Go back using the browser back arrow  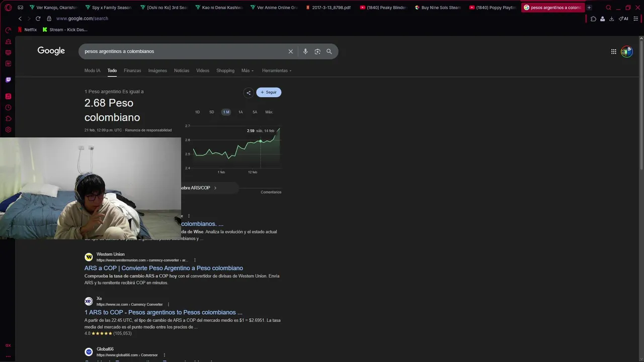pos(20,19)
